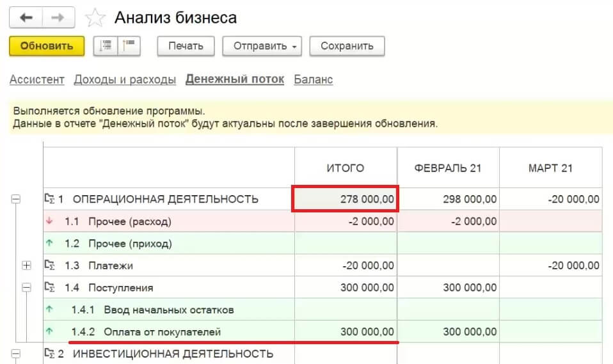613x364 pixels.
Task: Click green arrow of Оплата от покупателей
Action: pyautogui.click(x=49, y=331)
